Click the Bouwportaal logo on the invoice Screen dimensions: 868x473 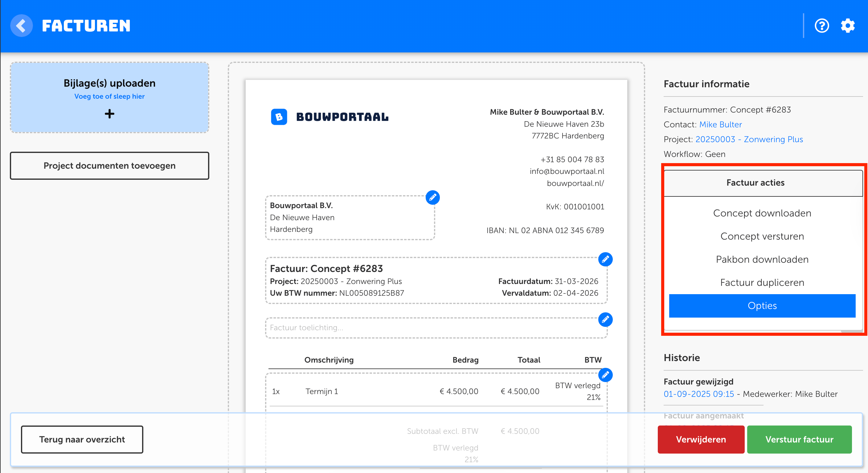tap(330, 117)
